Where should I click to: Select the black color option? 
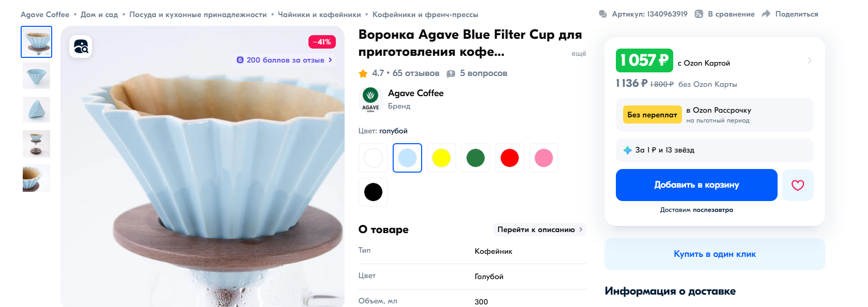(x=373, y=192)
